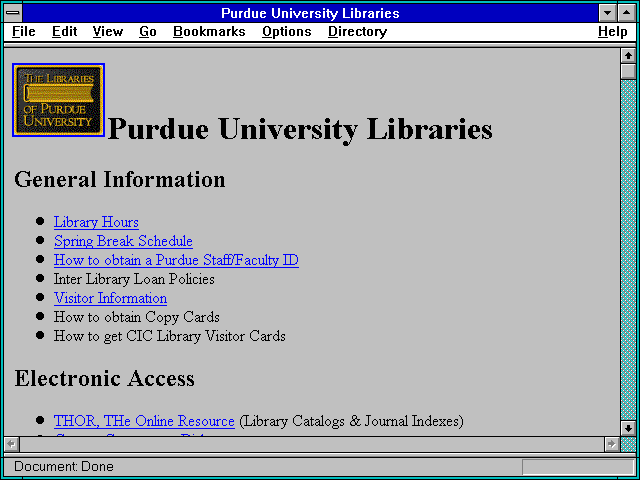Viewport: 640px width, 480px height.
Task: Open the Help menu
Action: [613, 32]
